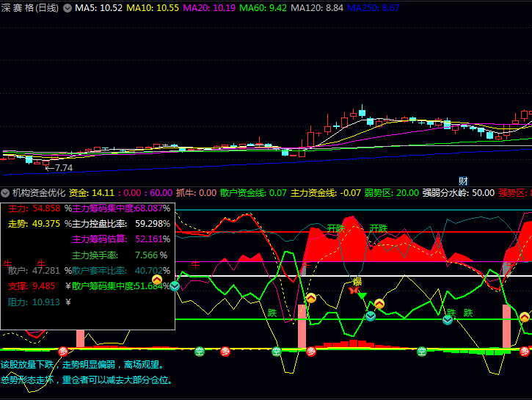Click the 深赛格(日线) chart title

pyautogui.click(x=31, y=8)
